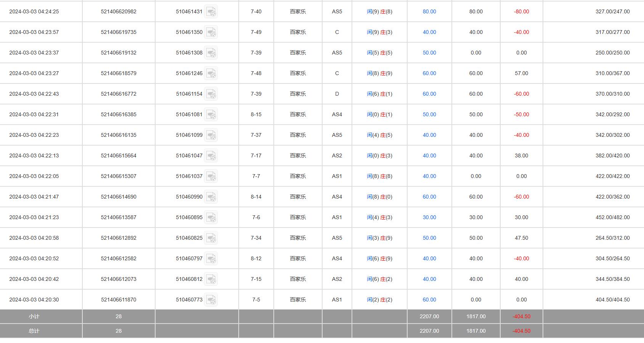Click the 总计 grand total label

pyautogui.click(x=34, y=331)
